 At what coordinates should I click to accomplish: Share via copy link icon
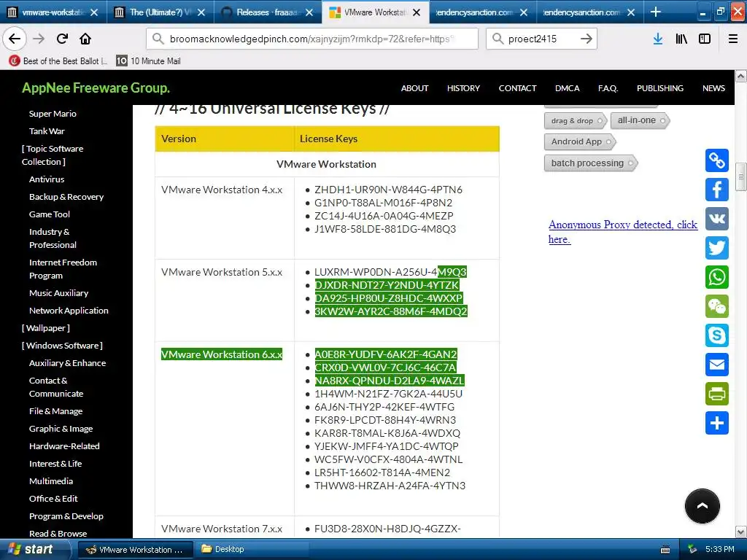coord(716,160)
